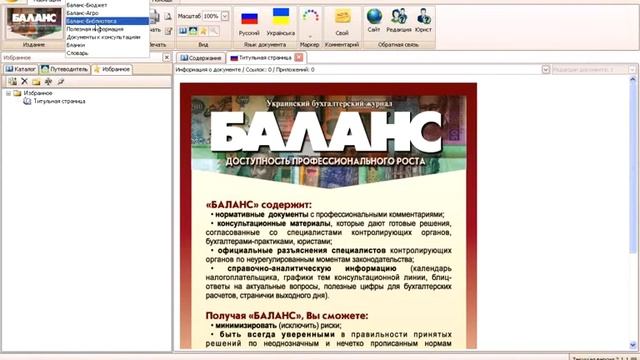640x360 pixels.
Task: Contact Юрист via feedback icon
Action: point(423,20)
